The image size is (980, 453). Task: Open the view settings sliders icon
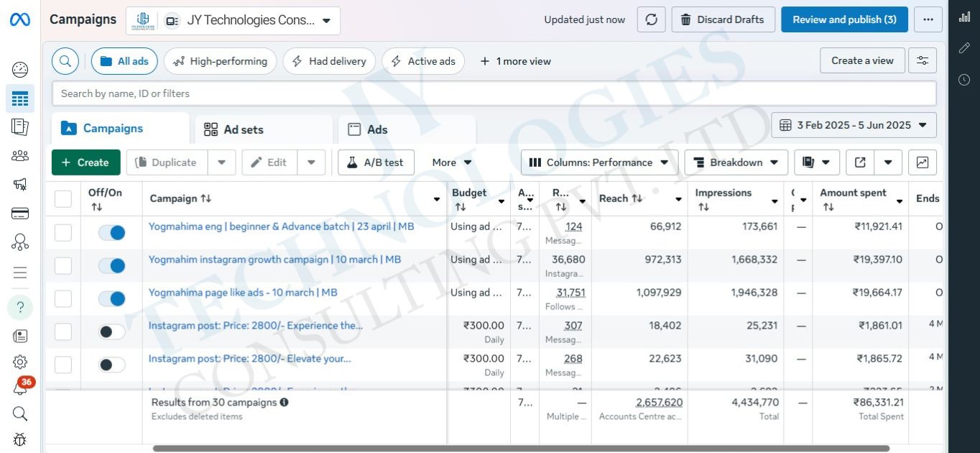[x=923, y=60]
